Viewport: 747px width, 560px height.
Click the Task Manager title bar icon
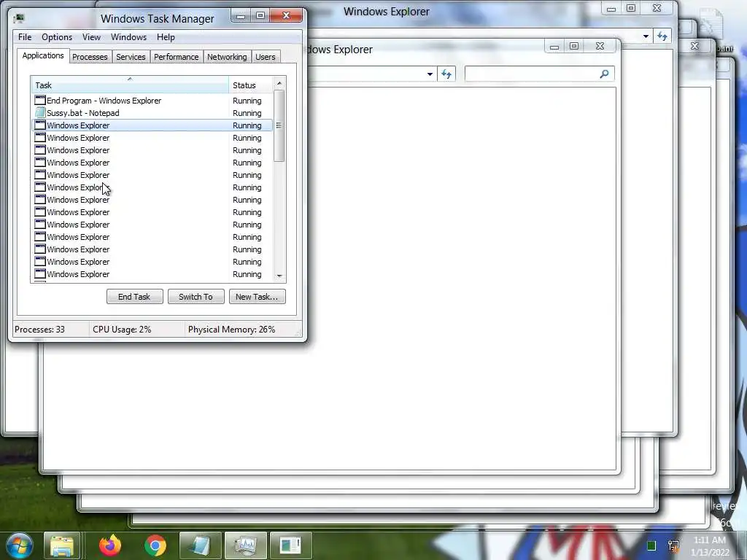(x=19, y=18)
